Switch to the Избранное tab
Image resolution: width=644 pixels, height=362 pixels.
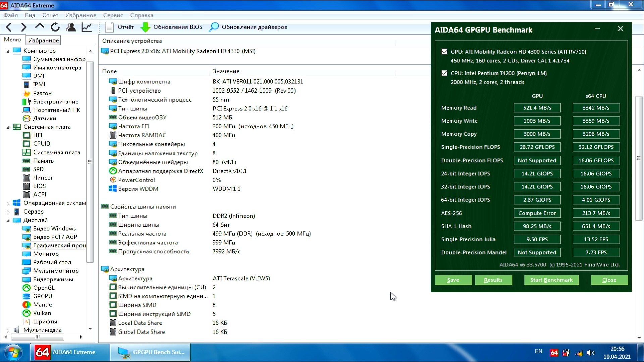point(43,40)
